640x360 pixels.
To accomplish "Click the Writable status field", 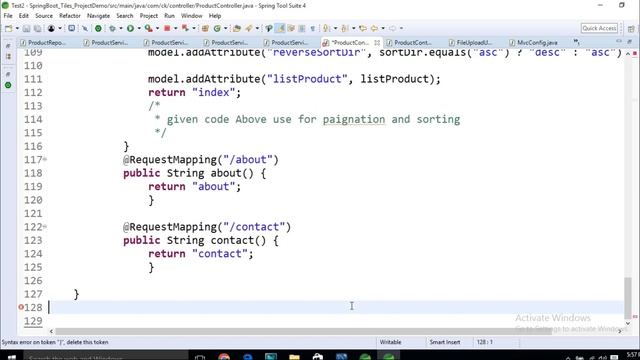I will 391,342.
